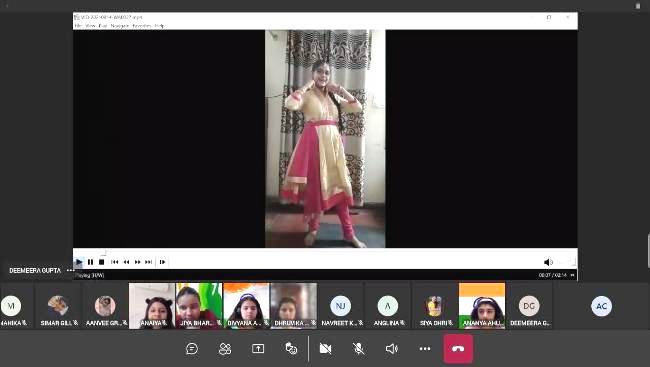The height and width of the screenshot is (367, 650).
Task: Select Simar Gill participant tile
Action: click(58, 306)
